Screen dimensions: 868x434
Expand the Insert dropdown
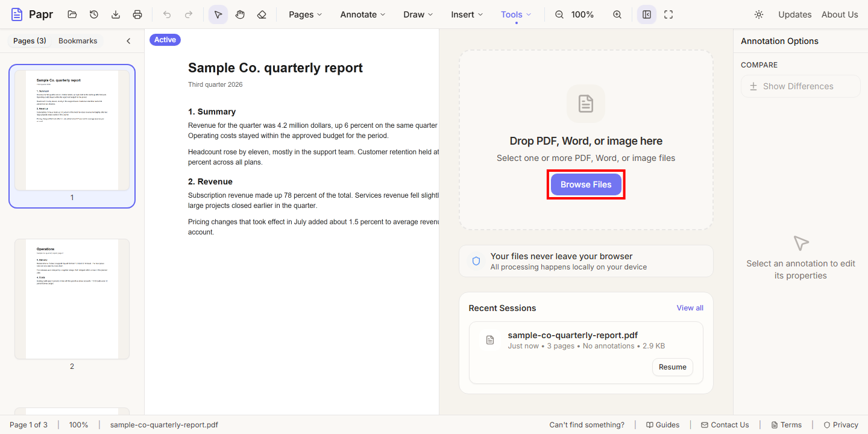click(x=467, y=14)
